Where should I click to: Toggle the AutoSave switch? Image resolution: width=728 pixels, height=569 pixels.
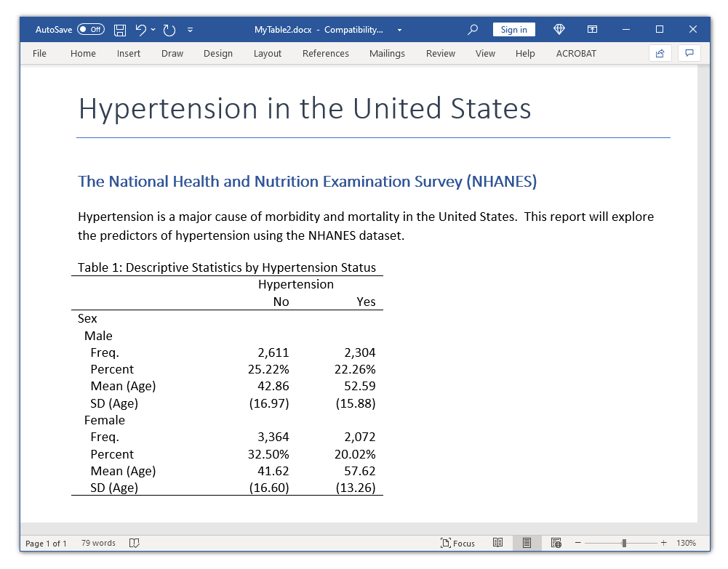click(91, 30)
